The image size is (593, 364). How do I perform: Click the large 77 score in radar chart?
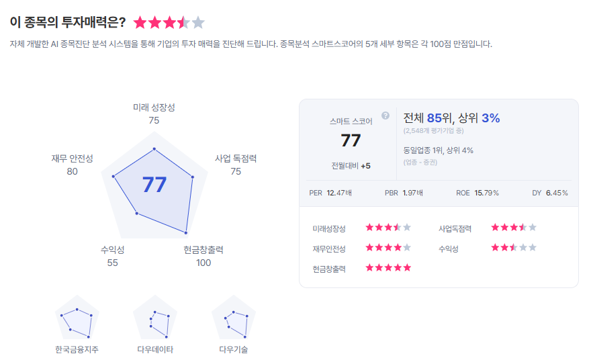(154, 185)
